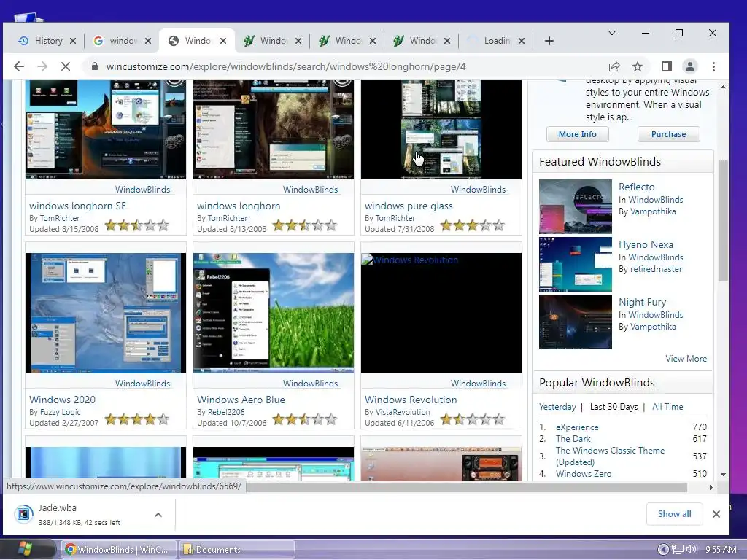Screen dimensions: 747x560
Task: Open author retiredmaster profile
Action: pos(656,269)
